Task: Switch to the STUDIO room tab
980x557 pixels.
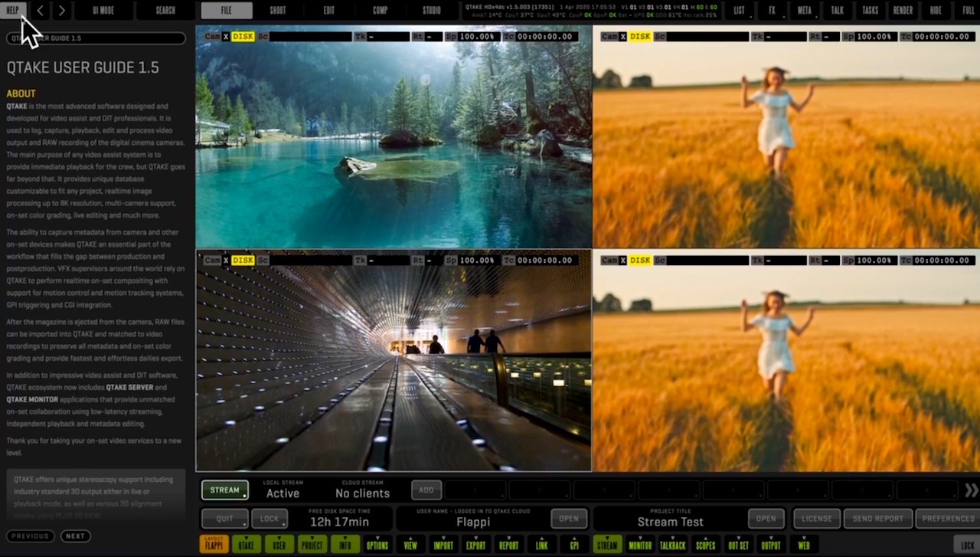Action: (432, 11)
